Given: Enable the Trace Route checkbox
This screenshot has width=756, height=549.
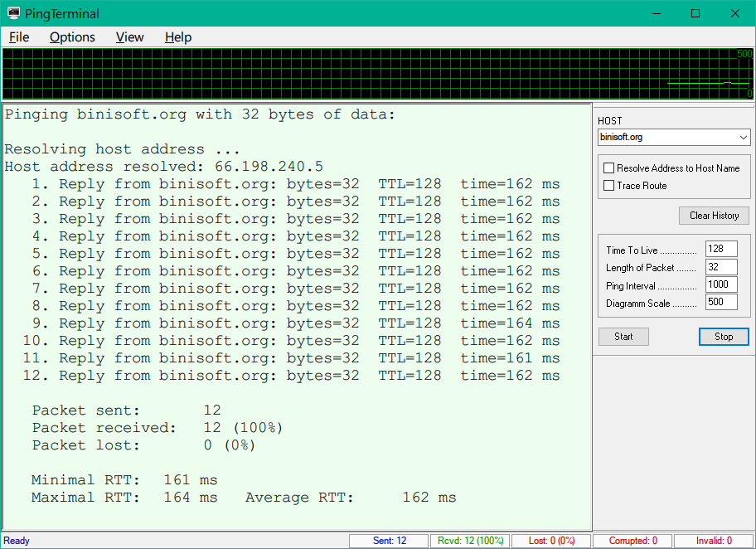Looking at the screenshot, I should point(609,185).
